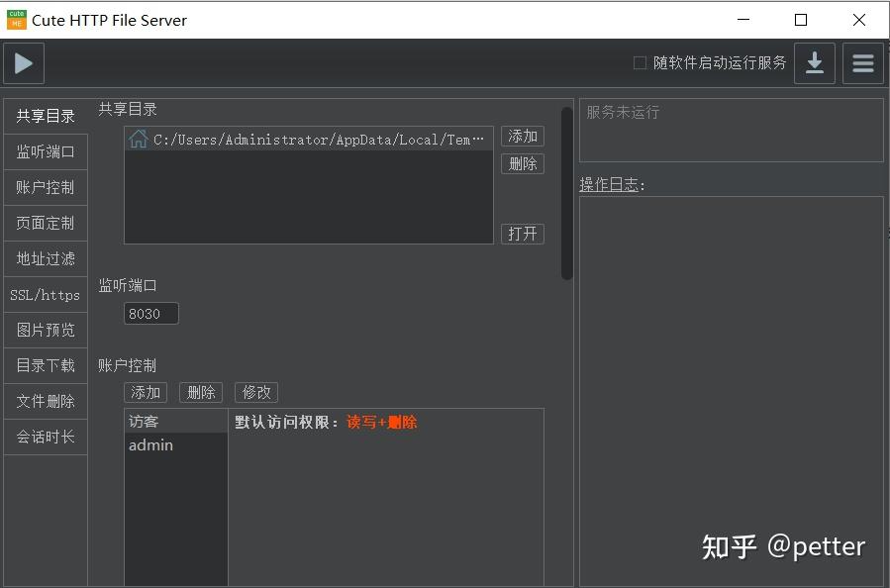Open the SSL/https configuration tab
The width and height of the screenshot is (890, 588).
tap(45, 294)
